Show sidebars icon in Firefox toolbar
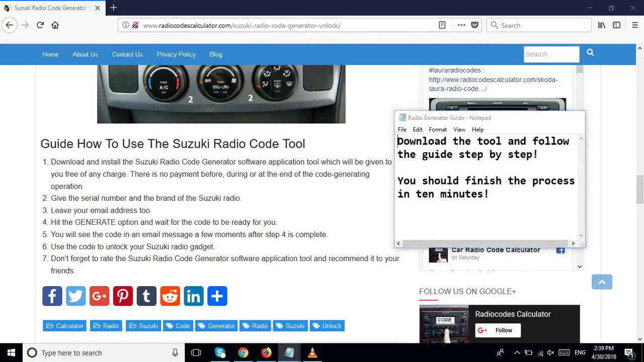Screen dimensions: 644x362 coord(616,25)
